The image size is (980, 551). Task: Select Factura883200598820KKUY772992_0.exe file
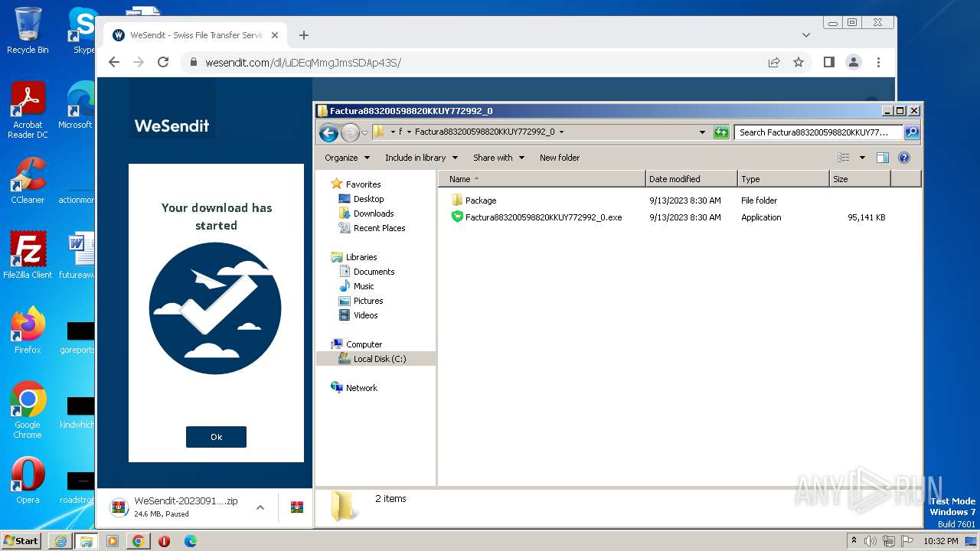pyautogui.click(x=537, y=217)
